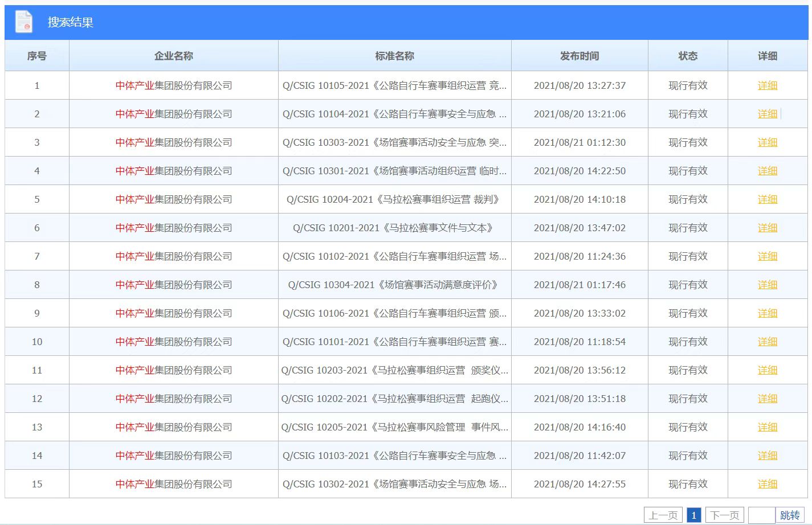
Task: Open details link for Q/CSIG 10203-2021
Action: click(x=768, y=370)
